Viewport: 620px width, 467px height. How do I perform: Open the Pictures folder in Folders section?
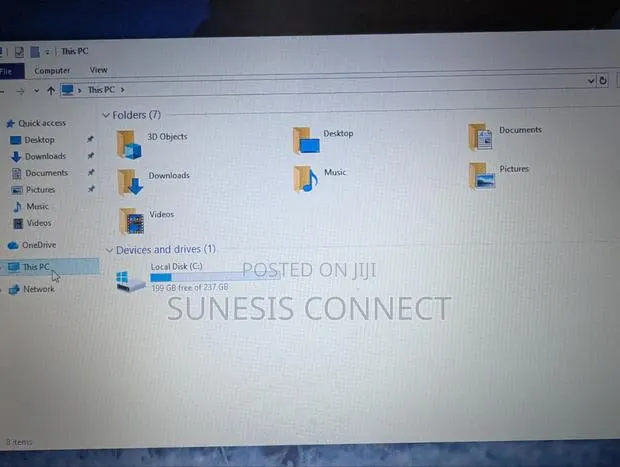(x=482, y=176)
